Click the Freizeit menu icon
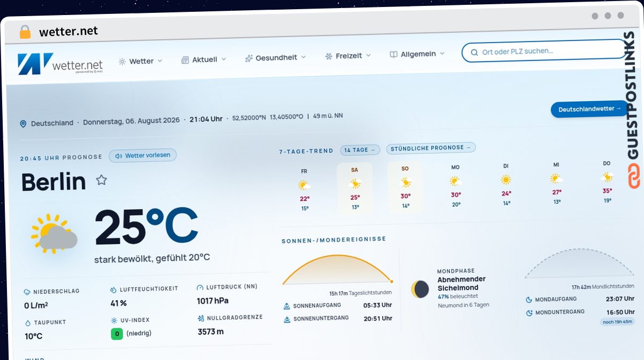The width and height of the screenshot is (644, 360). click(328, 56)
